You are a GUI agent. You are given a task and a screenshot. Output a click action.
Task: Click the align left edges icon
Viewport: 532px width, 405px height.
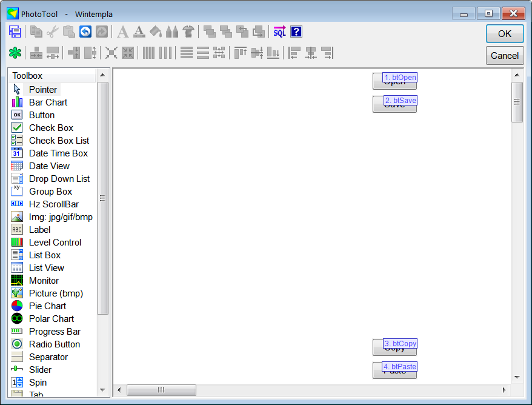pyautogui.click(x=294, y=53)
